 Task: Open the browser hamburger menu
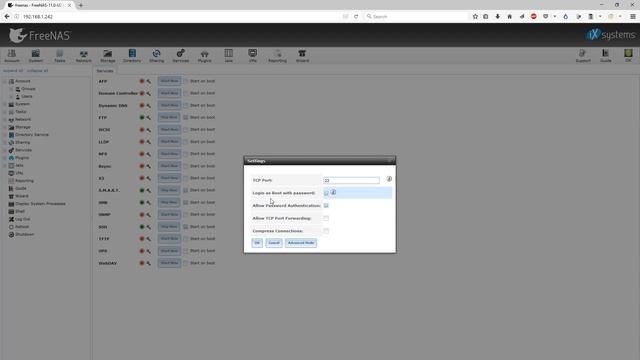tap(633, 17)
